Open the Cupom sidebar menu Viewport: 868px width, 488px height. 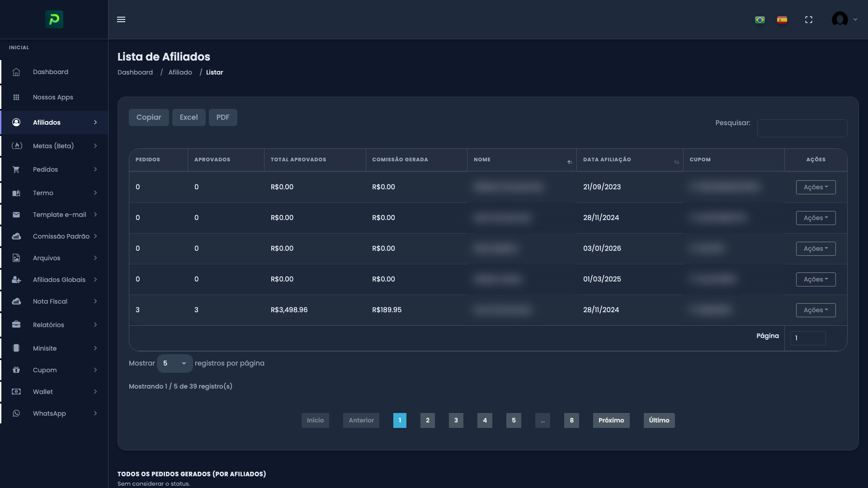click(x=54, y=370)
